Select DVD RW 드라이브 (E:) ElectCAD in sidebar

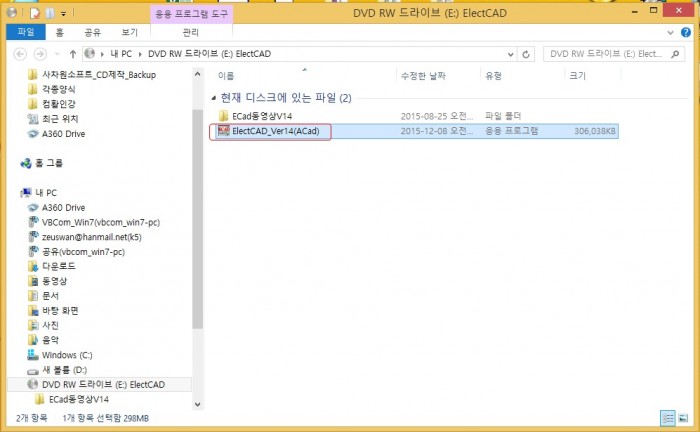pos(100,384)
